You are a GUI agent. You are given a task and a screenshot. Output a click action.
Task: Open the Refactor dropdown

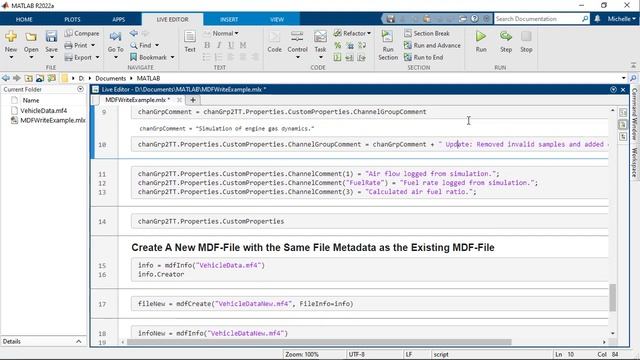tap(352, 33)
